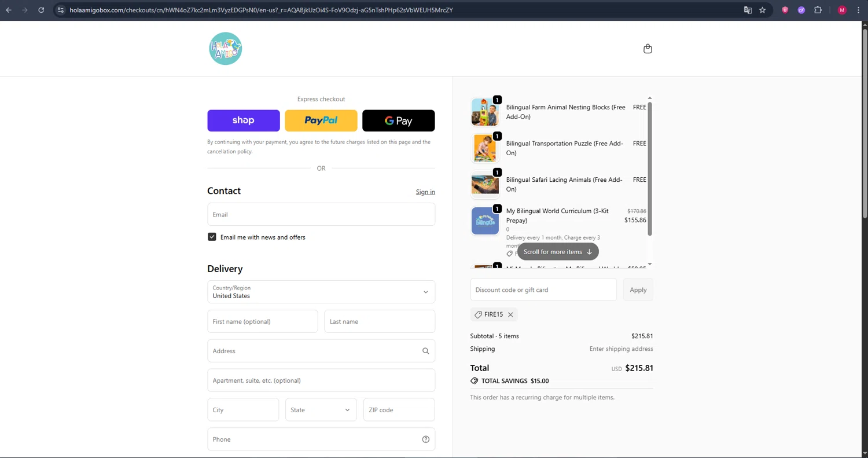Reload the checkout page
Screen dimensions: 868x458
(x=41, y=10)
